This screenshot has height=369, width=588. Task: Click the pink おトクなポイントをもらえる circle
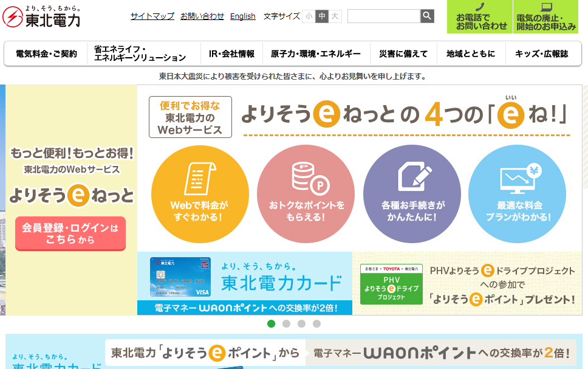[x=306, y=194]
